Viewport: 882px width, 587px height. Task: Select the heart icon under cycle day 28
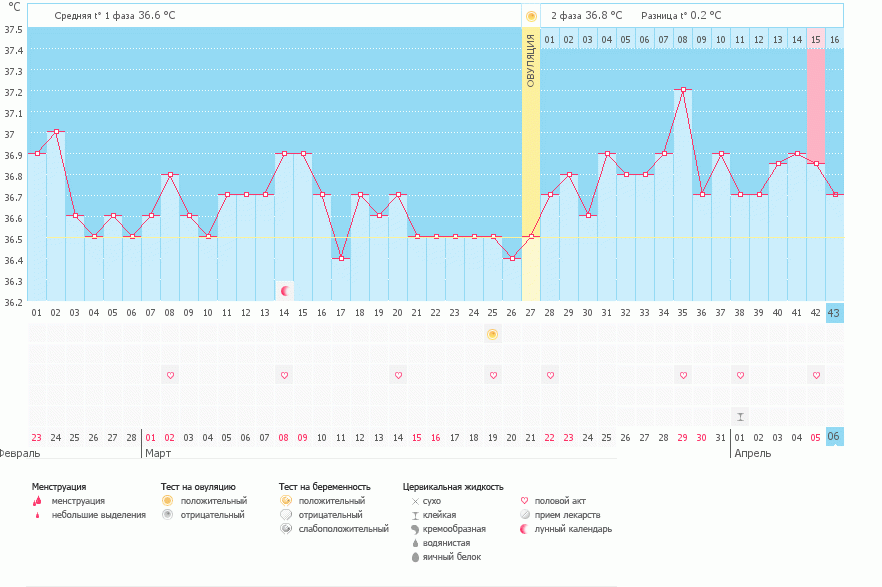coord(550,375)
